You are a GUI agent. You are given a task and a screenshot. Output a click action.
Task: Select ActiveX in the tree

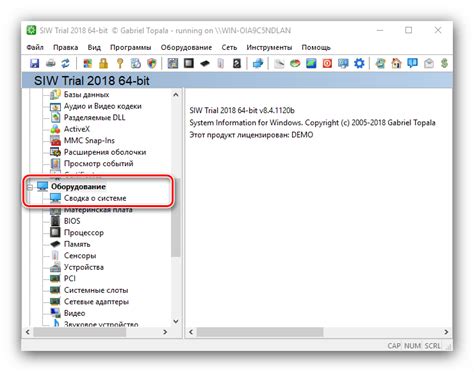point(77,129)
